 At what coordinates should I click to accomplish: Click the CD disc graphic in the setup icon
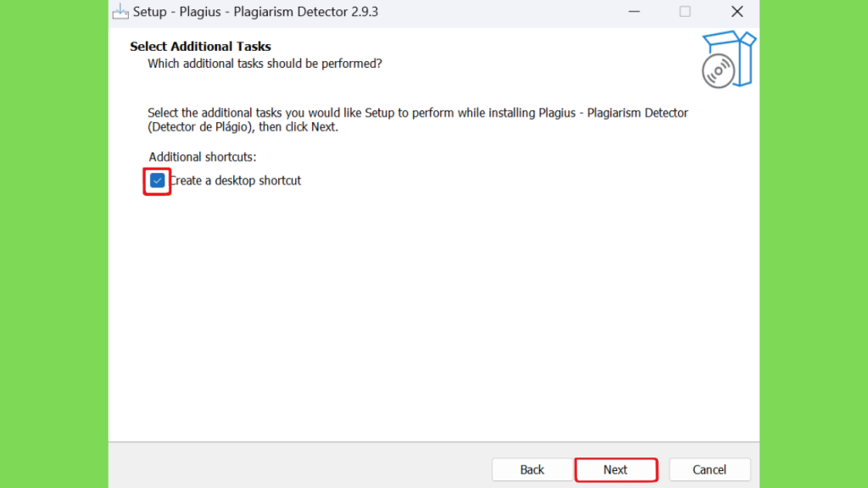[718, 71]
